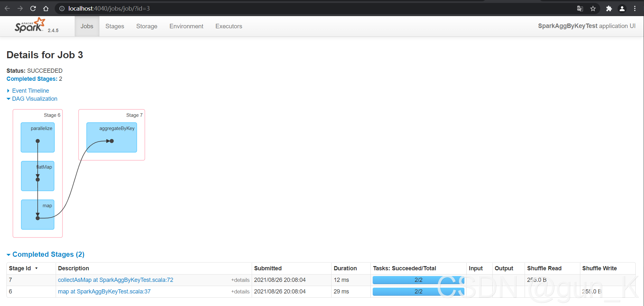Viewport: 644px width, 306px height.
Task: Switch to the Stages tab
Action: click(115, 26)
